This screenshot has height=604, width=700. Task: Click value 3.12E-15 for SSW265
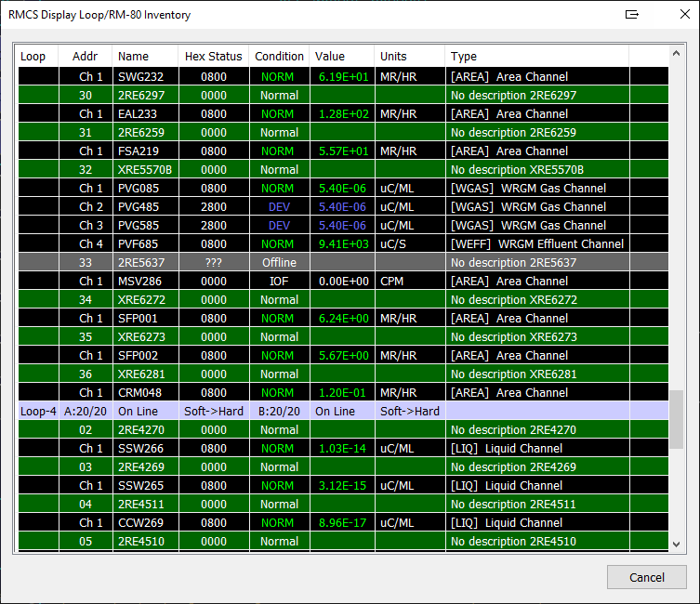(342, 486)
